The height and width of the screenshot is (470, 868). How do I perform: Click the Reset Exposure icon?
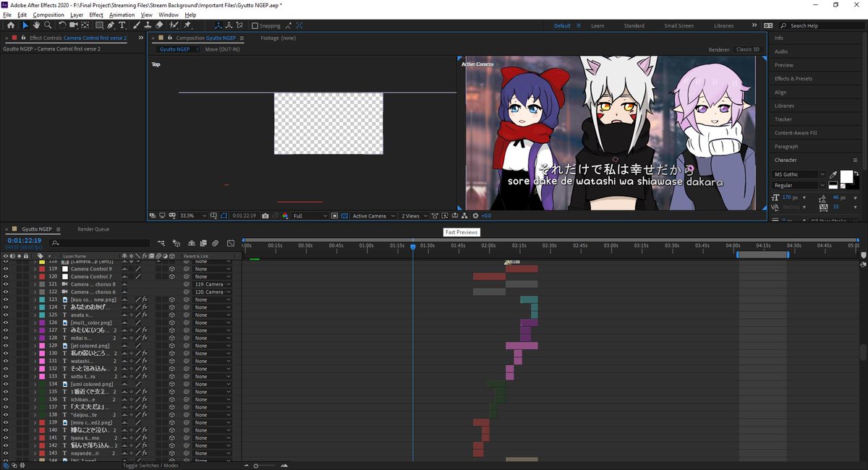pos(475,215)
